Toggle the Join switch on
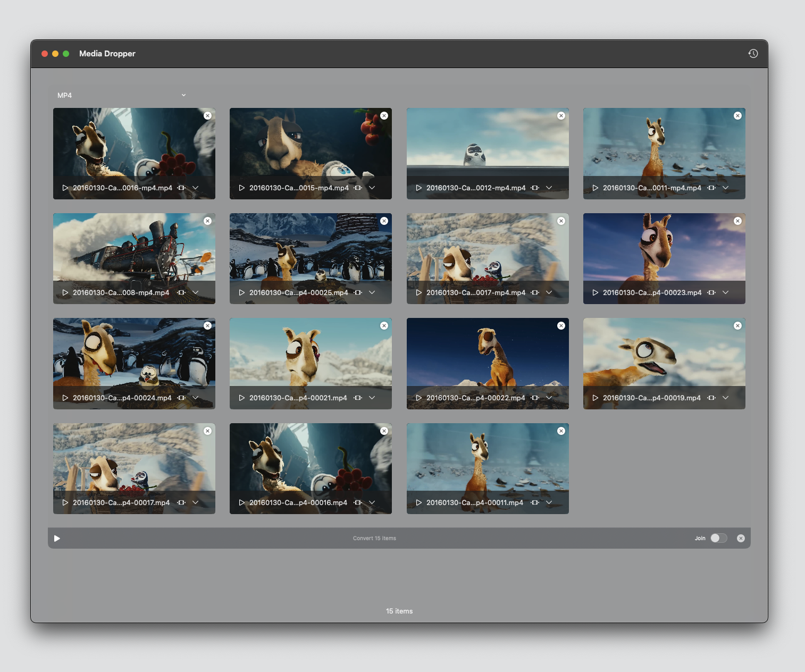 point(718,538)
